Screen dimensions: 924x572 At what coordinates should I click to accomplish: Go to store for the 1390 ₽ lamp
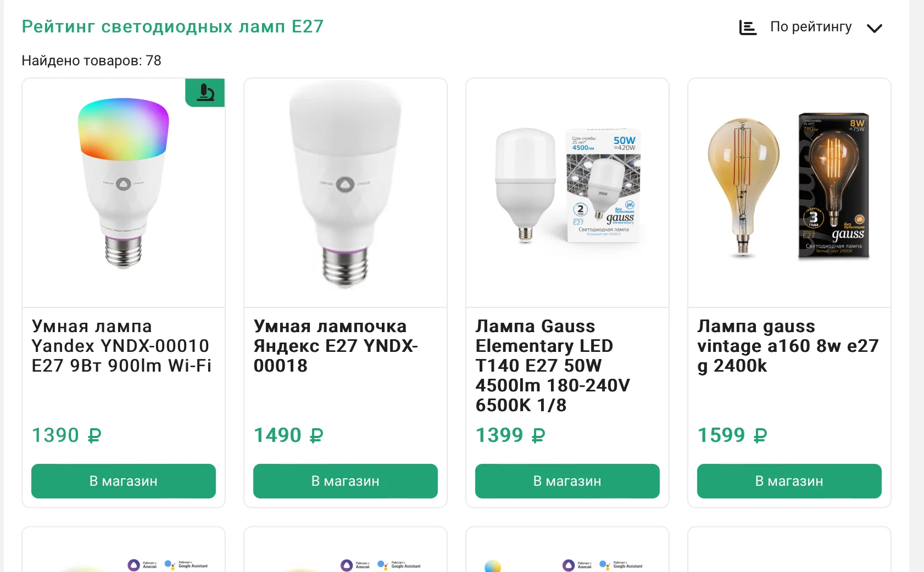124,481
